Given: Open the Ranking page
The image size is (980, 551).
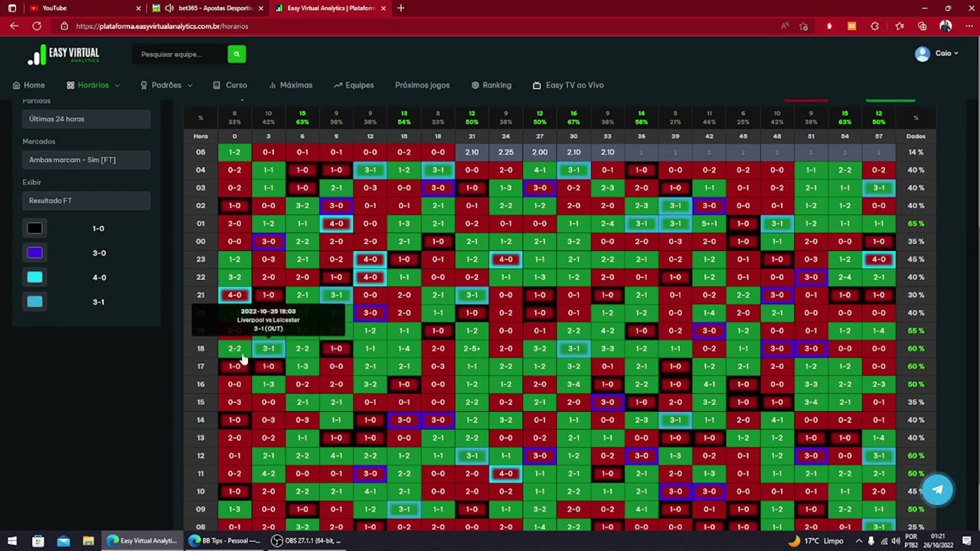Looking at the screenshot, I should click(491, 85).
